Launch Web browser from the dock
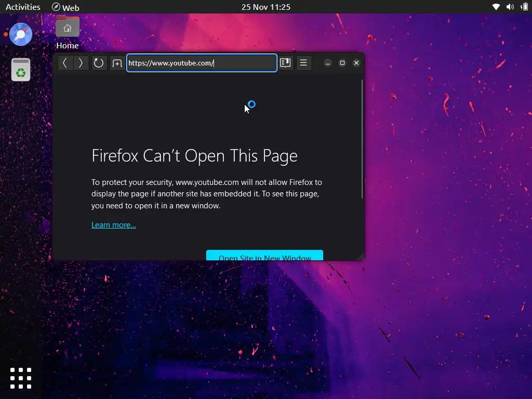Image resolution: width=532 pixels, height=399 pixels. [21, 34]
